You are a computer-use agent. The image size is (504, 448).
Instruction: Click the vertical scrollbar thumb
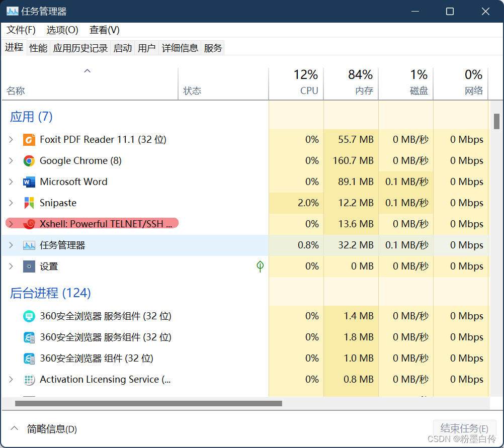[496, 121]
